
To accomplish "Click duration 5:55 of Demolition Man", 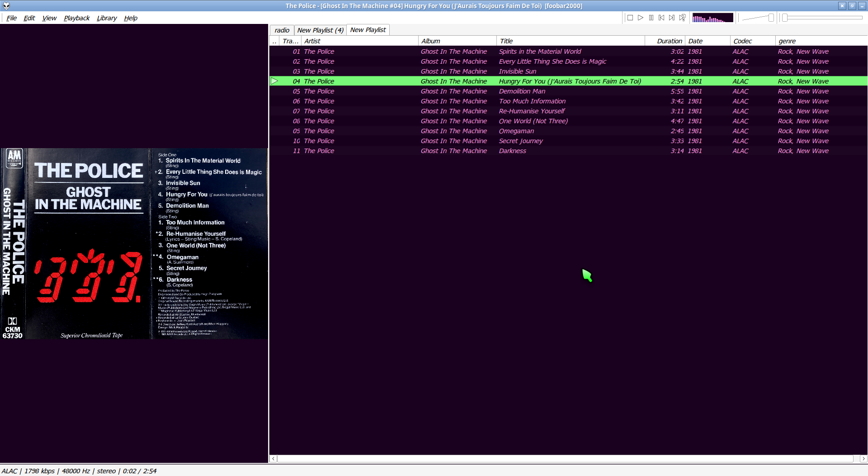I will [677, 91].
